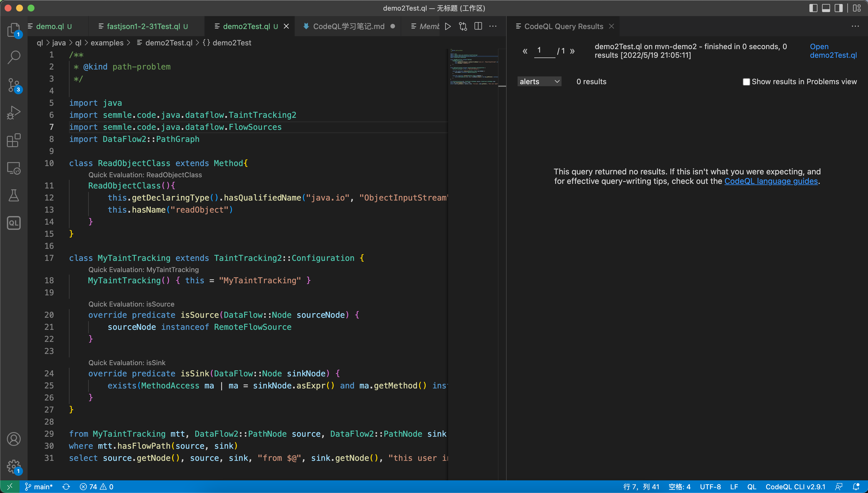
Task: Open the Search view in activity bar
Action: tap(14, 57)
